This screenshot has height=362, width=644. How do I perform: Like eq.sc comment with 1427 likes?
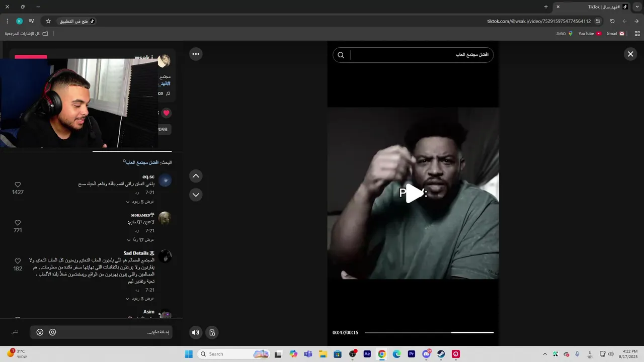point(18,185)
